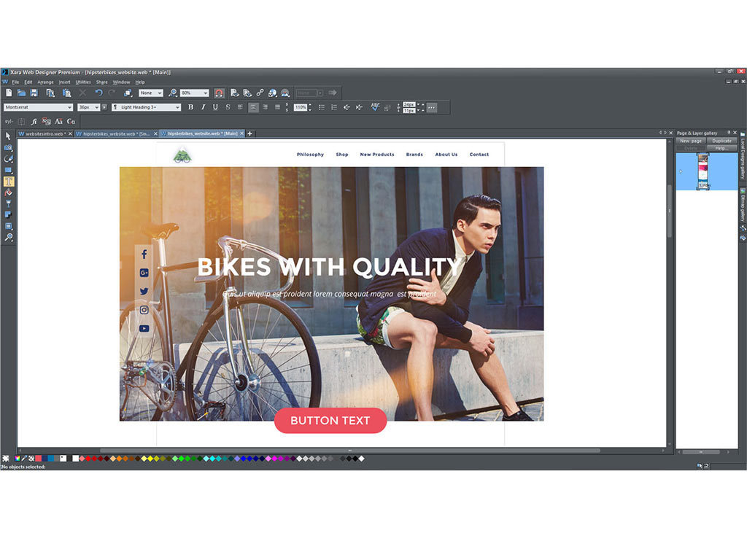Select the Transparency wine-glass tool
This screenshot has width=747, height=560.
(x=8, y=204)
